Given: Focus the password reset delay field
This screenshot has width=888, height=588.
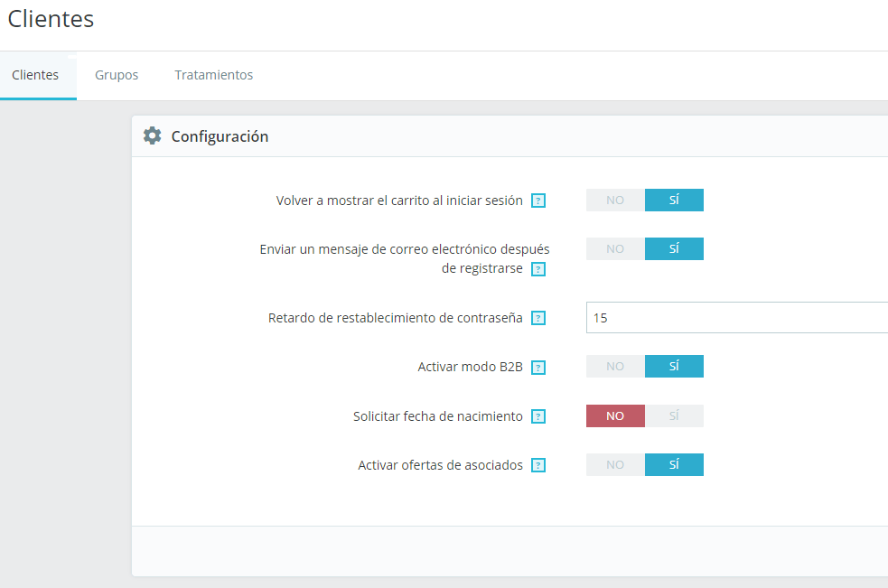Looking at the screenshot, I should pyautogui.click(x=737, y=318).
